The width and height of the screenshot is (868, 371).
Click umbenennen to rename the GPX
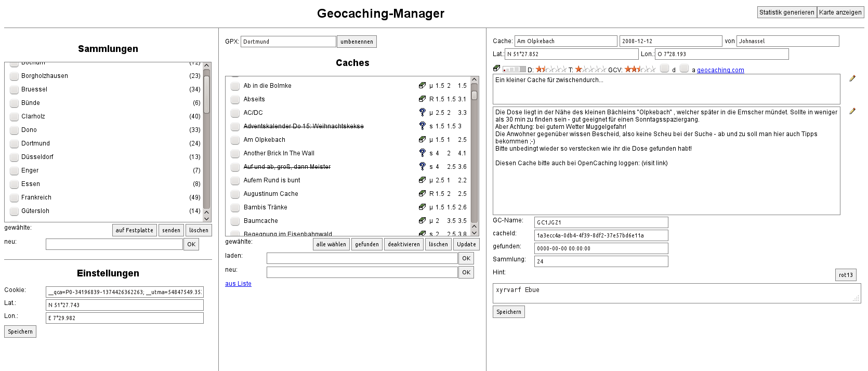click(x=357, y=42)
